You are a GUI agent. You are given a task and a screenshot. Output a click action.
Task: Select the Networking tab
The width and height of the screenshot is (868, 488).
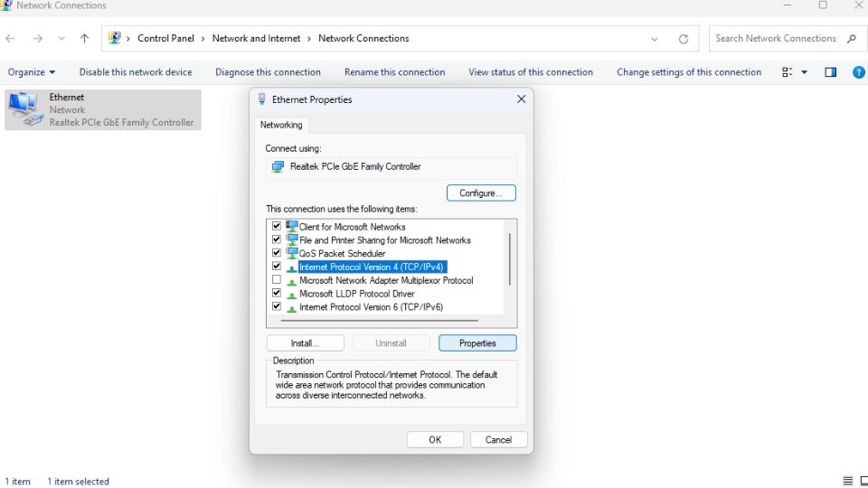(x=281, y=125)
